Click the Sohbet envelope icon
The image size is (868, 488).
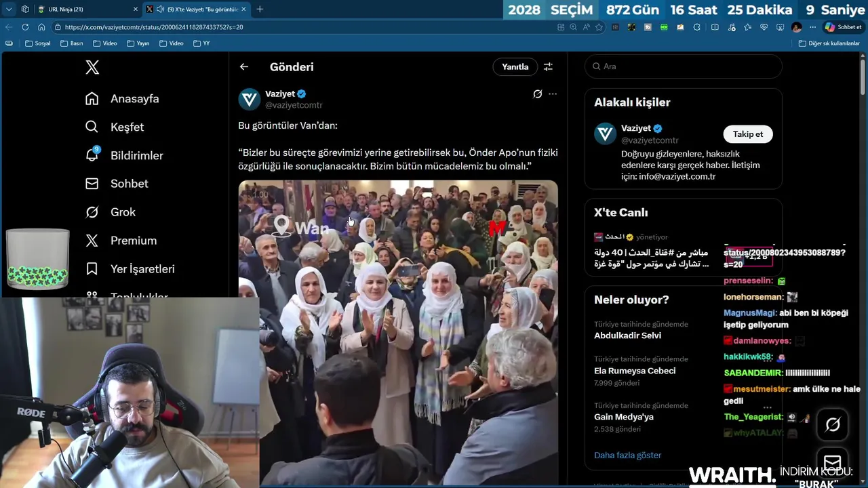[92, 184]
